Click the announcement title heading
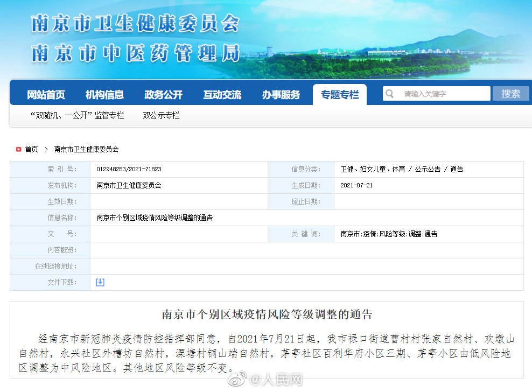Screen dimensions: 532x392 [x=267, y=314]
